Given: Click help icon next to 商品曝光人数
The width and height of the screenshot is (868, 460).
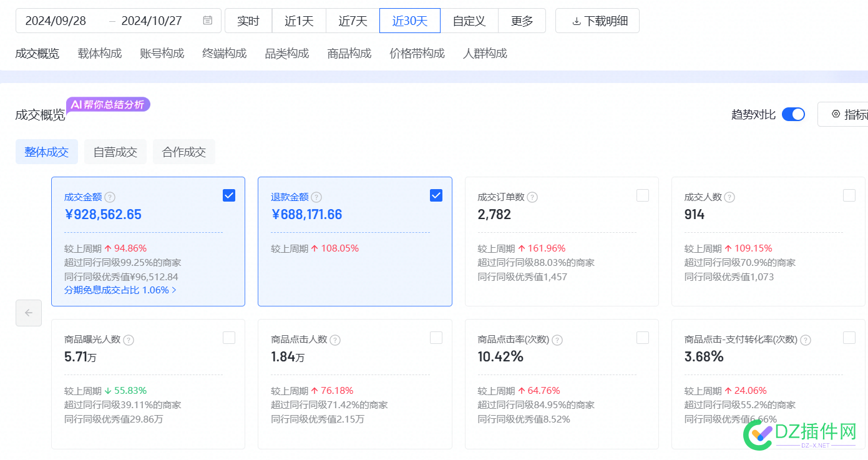Looking at the screenshot, I should (x=129, y=340).
